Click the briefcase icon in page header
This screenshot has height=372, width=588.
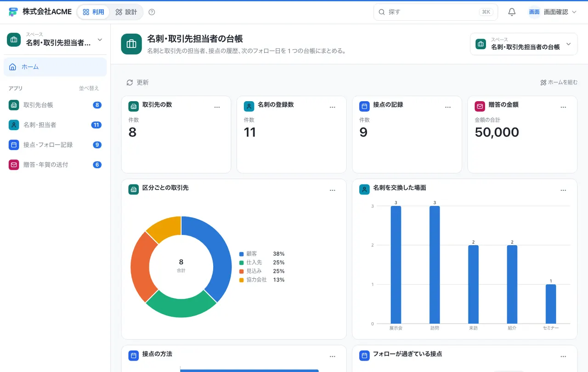(131, 44)
